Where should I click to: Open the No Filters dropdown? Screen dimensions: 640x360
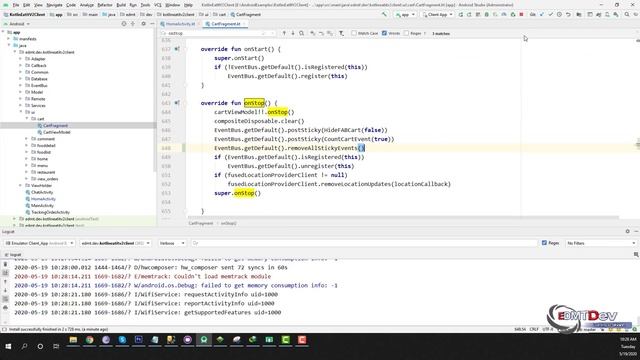[601, 243]
